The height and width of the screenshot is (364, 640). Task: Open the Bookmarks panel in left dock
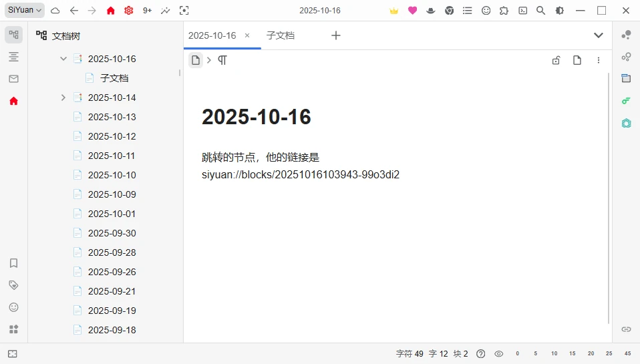(x=13, y=263)
